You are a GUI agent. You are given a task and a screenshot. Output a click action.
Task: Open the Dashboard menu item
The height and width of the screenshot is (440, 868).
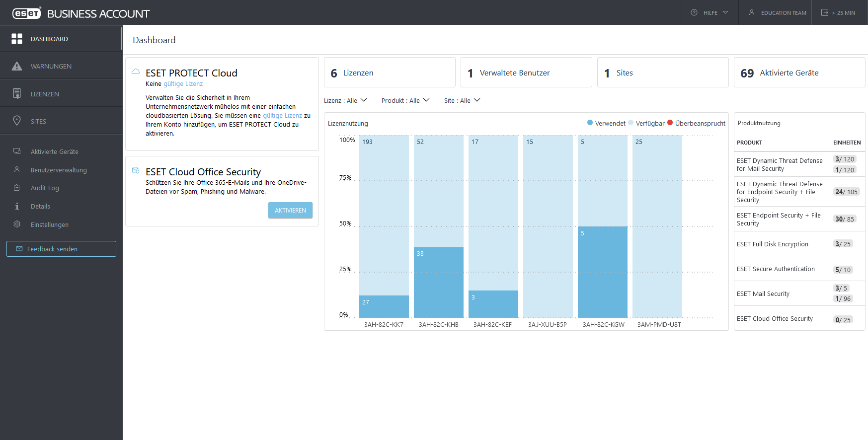61,39
